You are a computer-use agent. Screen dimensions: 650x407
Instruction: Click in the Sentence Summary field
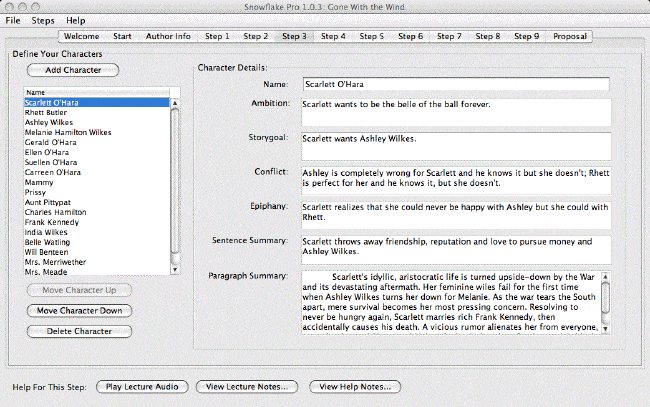click(x=456, y=250)
